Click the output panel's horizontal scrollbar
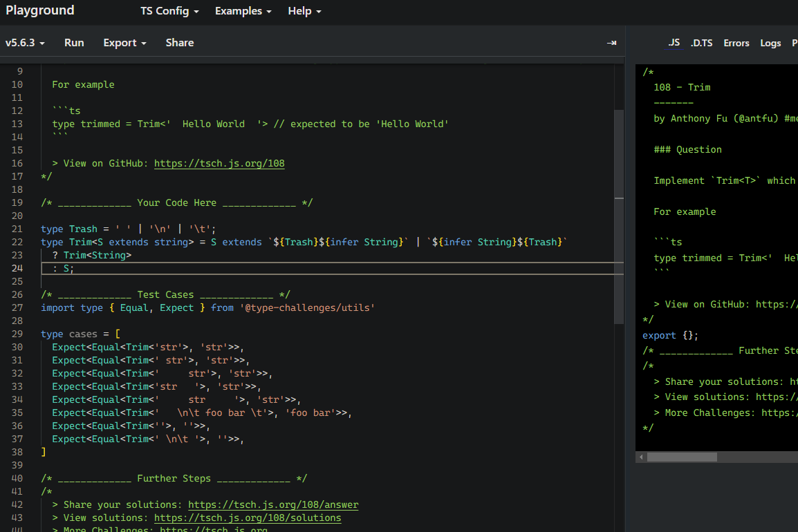The image size is (798, 532). [682, 457]
